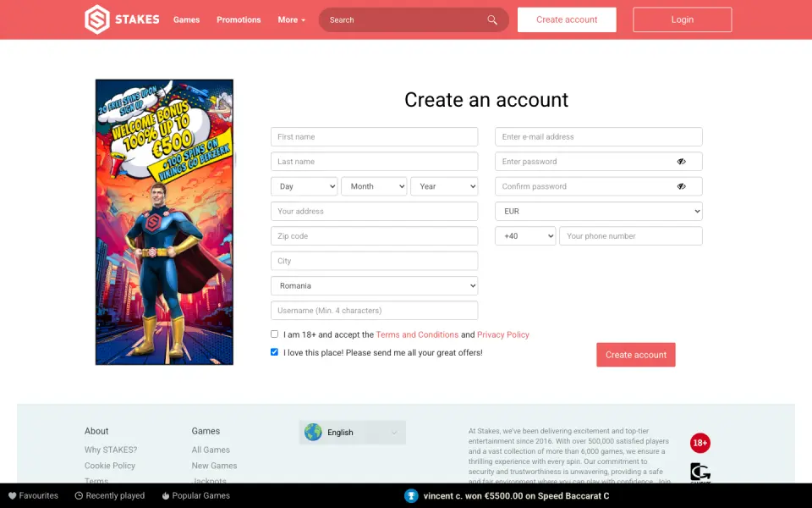Open the Why STAKES? footer link

click(x=111, y=450)
